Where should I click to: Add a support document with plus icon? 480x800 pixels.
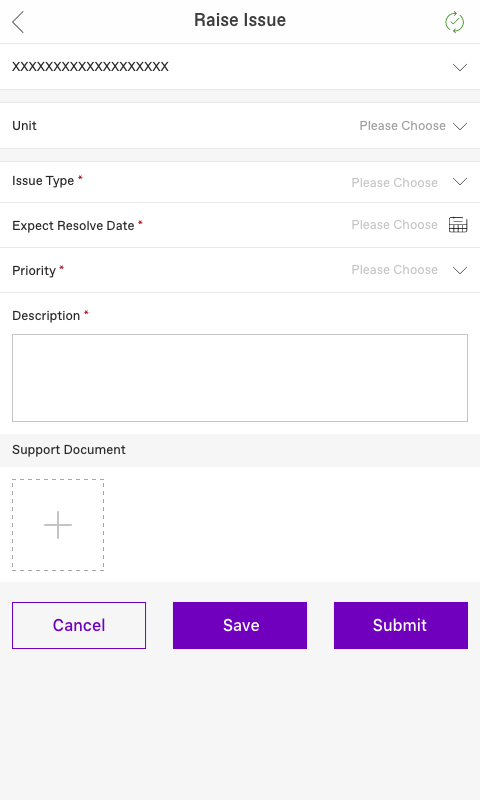tap(58, 525)
